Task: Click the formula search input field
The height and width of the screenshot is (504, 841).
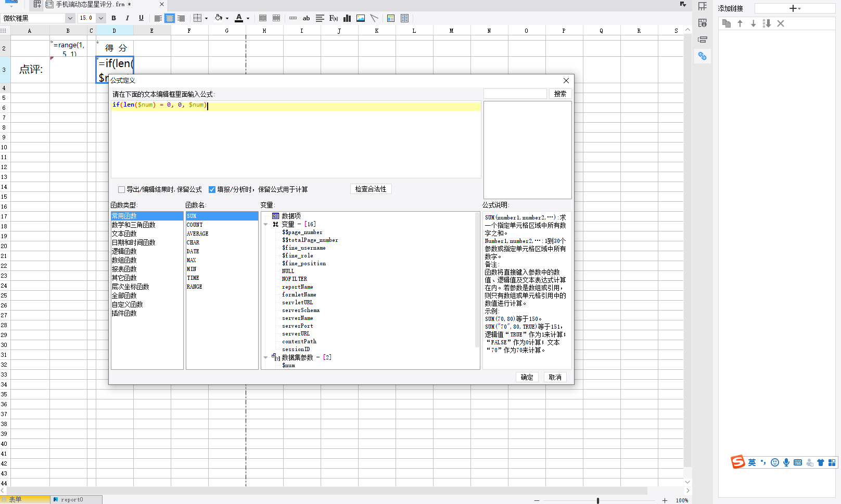Action: (515, 94)
